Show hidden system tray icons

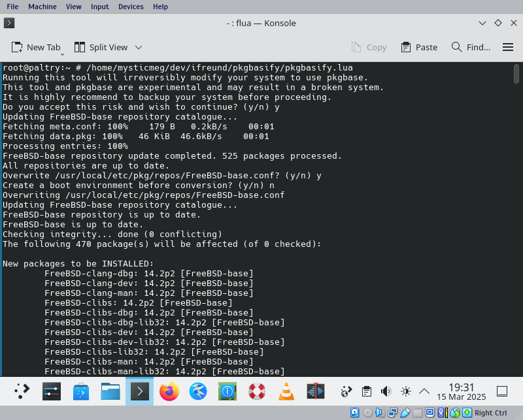[424, 391]
